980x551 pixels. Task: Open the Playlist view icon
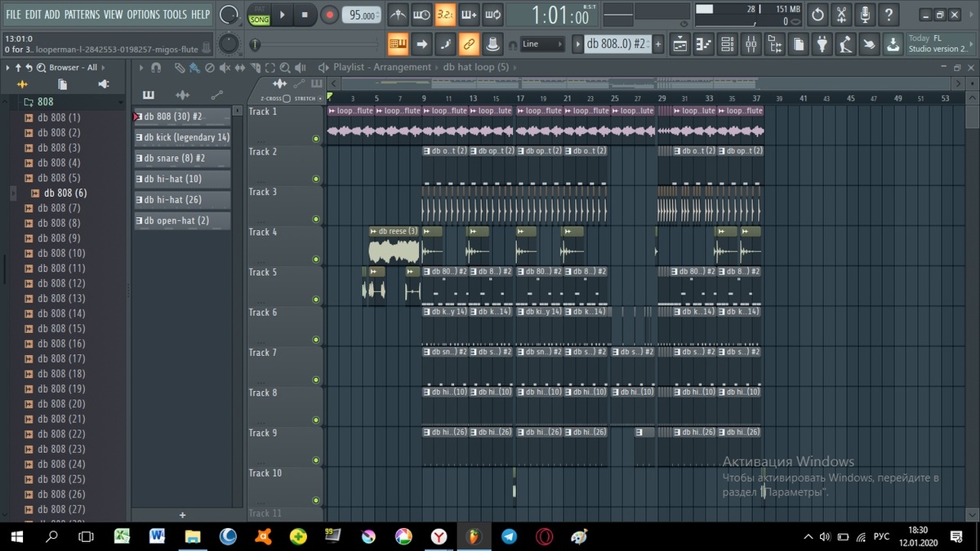click(680, 44)
